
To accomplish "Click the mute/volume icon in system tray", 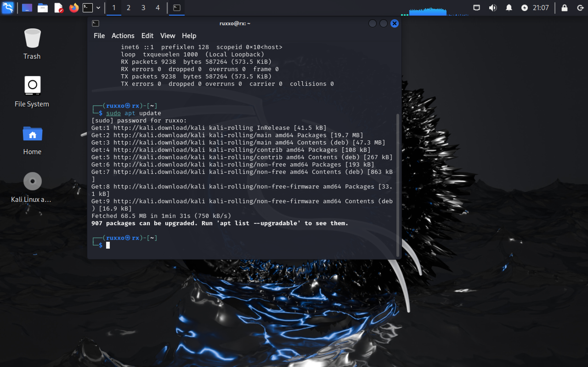I will pos(492,8).
